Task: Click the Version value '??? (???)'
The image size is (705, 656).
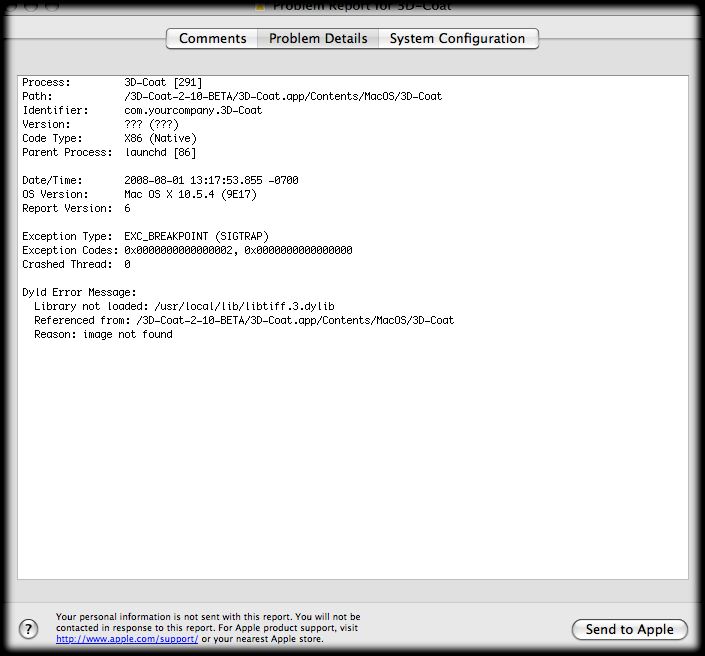Action: 151,124
